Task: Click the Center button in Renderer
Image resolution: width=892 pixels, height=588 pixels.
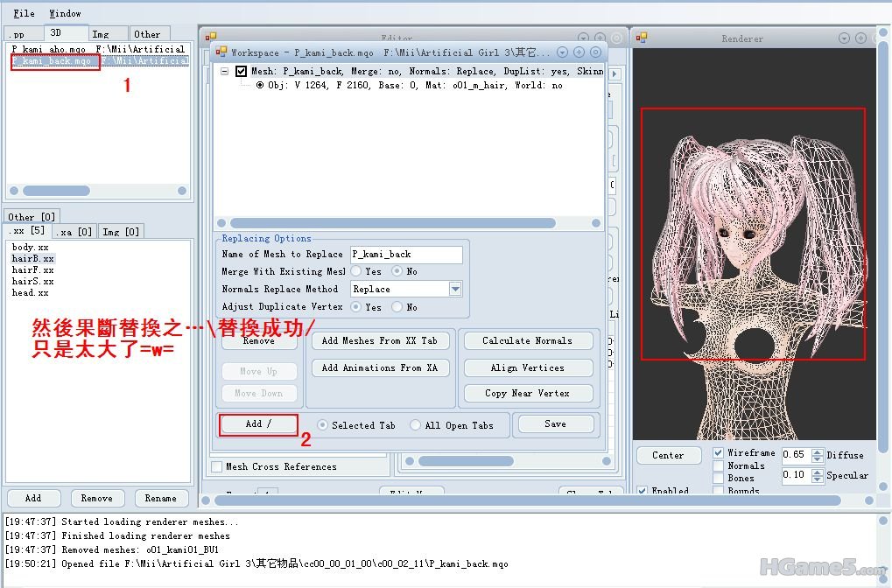Action: (x=669, y=456)
